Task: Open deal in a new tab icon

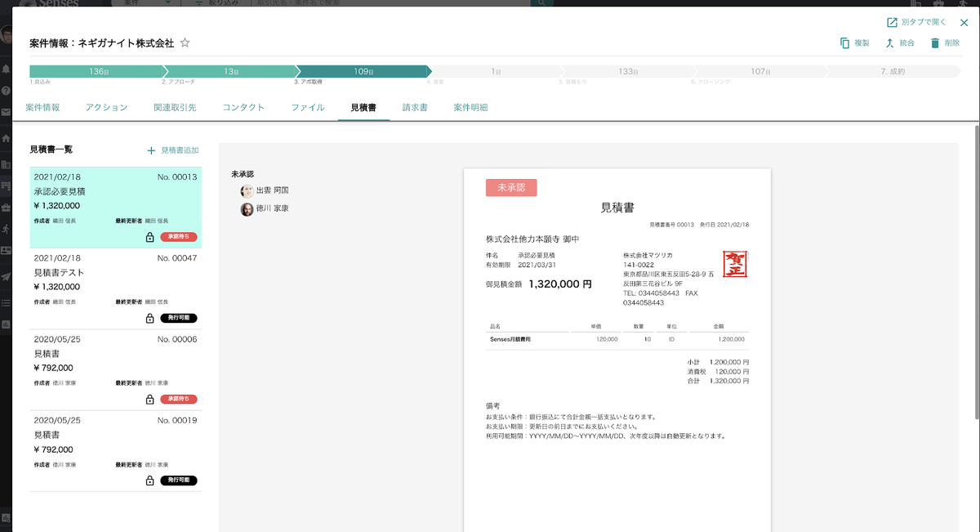Action: [892, 22]
